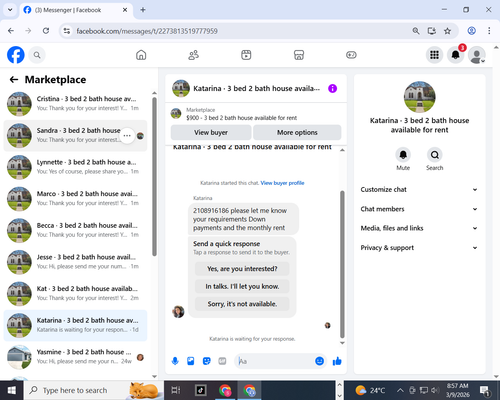Click conversation list scrollbar
This screenshot has height=400, width=500.
point(154,177)
